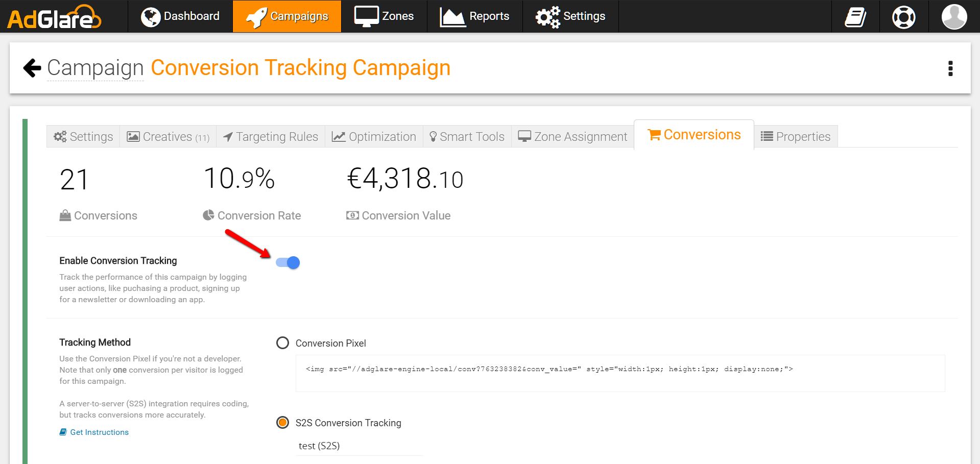The width and height of the screenshot is (980, 464).
Task: Open the Targeting Rules tab
Action: pos(271,137)
